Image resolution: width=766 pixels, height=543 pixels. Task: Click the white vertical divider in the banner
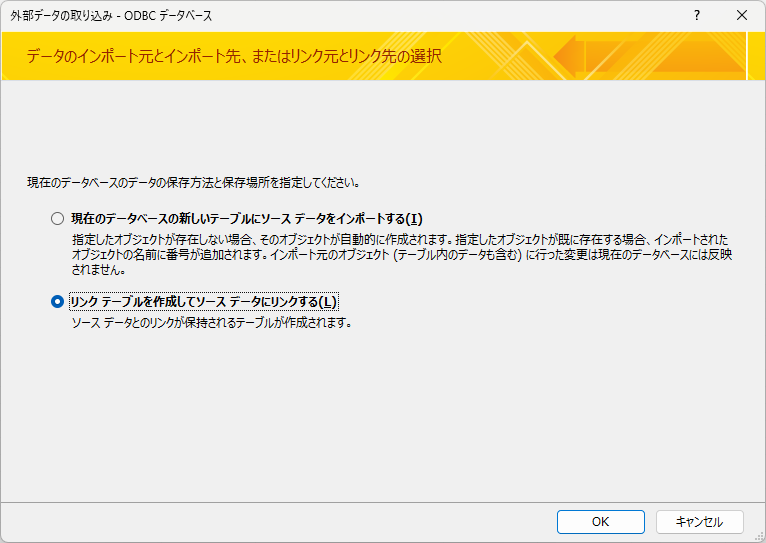(748, 56)
